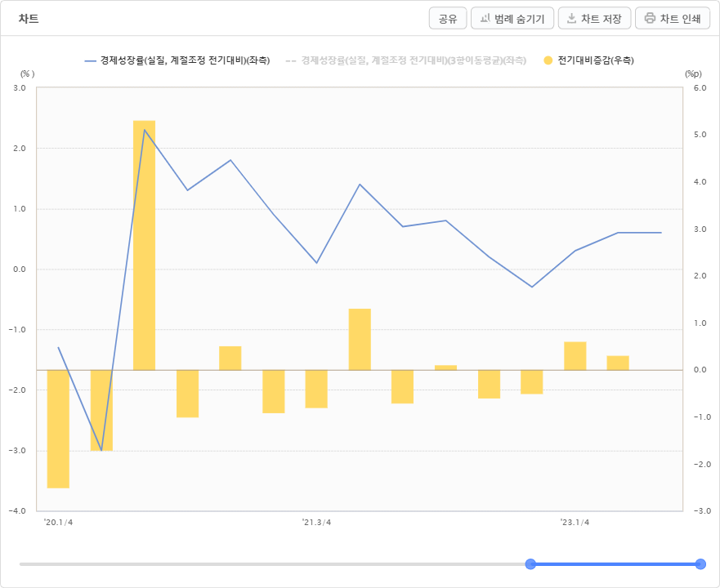Click the line's lowest point near -3.0

pos(101,450)
